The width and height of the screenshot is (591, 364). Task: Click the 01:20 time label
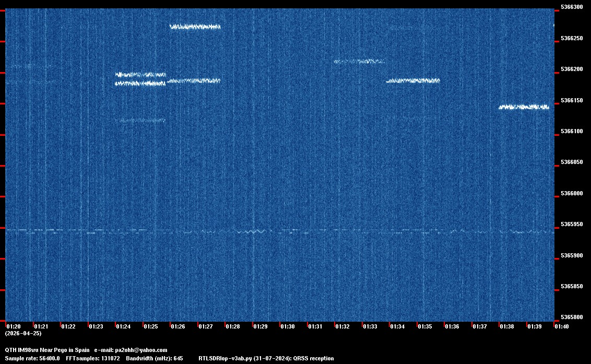coord(14,326)
